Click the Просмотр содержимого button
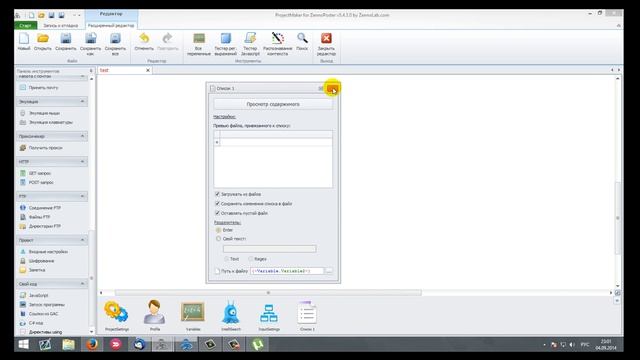 click(273, 104)
